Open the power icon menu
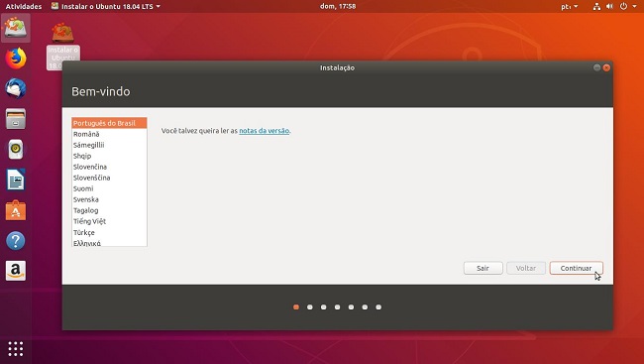 (623, 6)
